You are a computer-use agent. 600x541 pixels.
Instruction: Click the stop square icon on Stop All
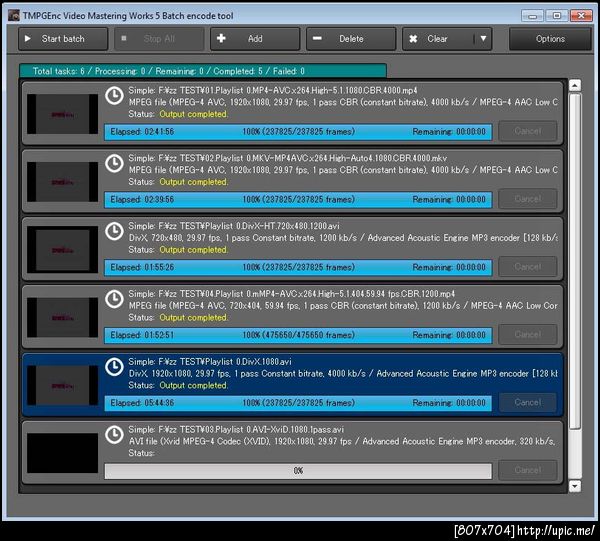(x=124, y=38)
